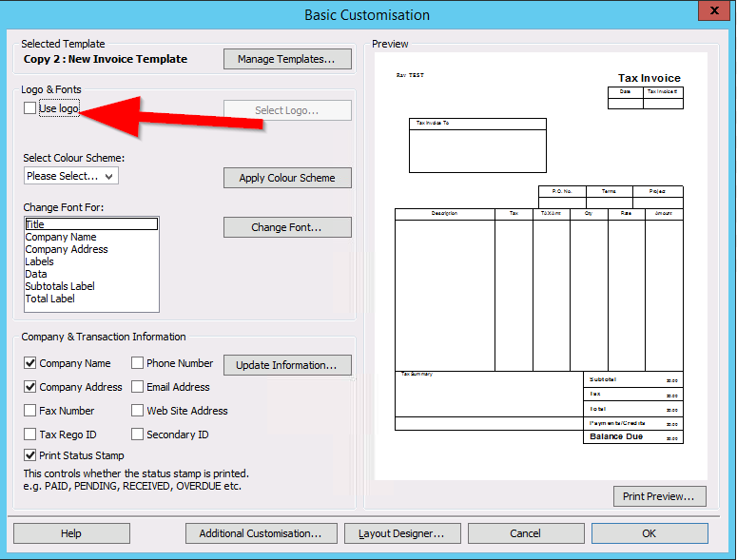Select Company Address in font list
This screenshot has height=560, width=737.
coord(91,249)
